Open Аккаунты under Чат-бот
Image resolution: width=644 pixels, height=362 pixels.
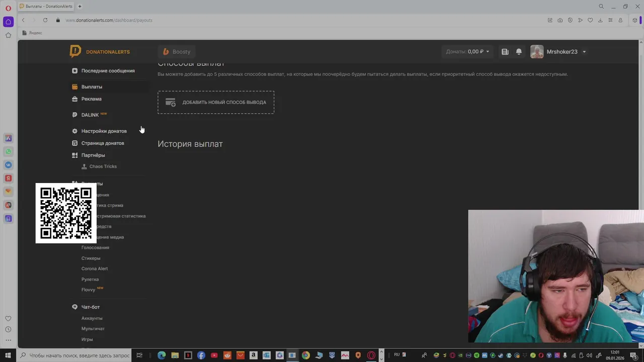(x=92, y=318)
